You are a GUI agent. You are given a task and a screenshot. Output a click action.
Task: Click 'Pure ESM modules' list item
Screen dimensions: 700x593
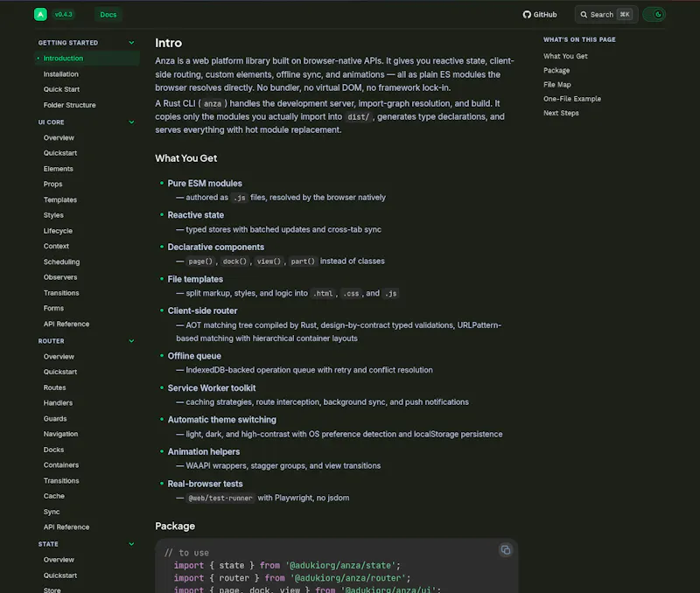pyautogui.click(x=205, y=184)
